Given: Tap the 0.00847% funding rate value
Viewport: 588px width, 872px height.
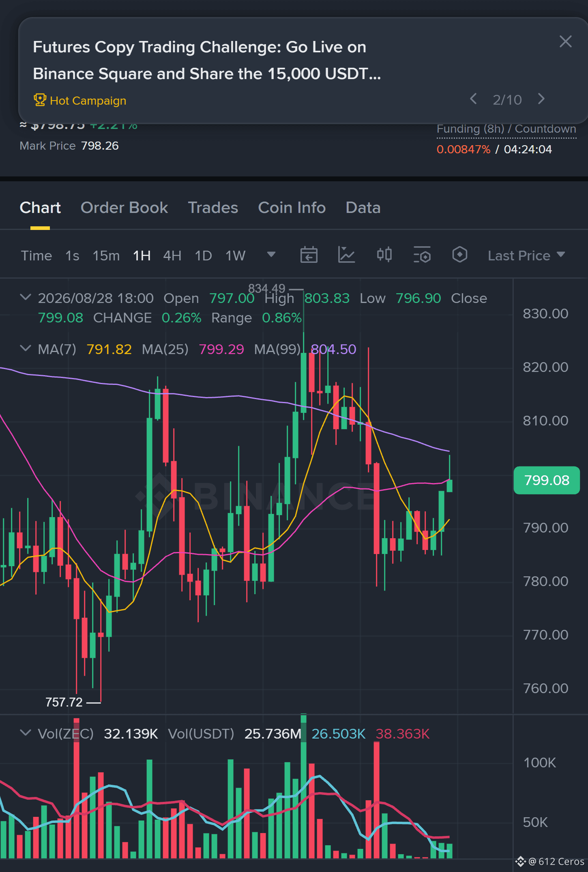Looking at the screenshot, I should 464,149.
